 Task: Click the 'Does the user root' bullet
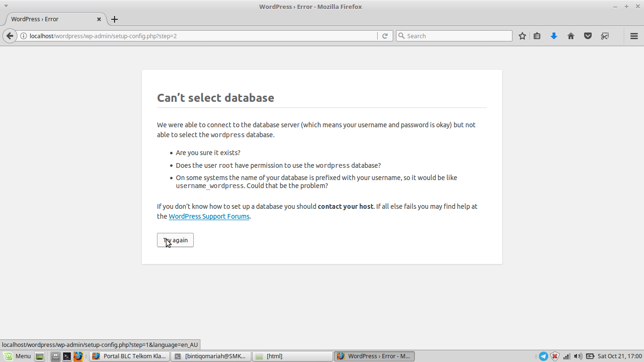pos(278,165)
